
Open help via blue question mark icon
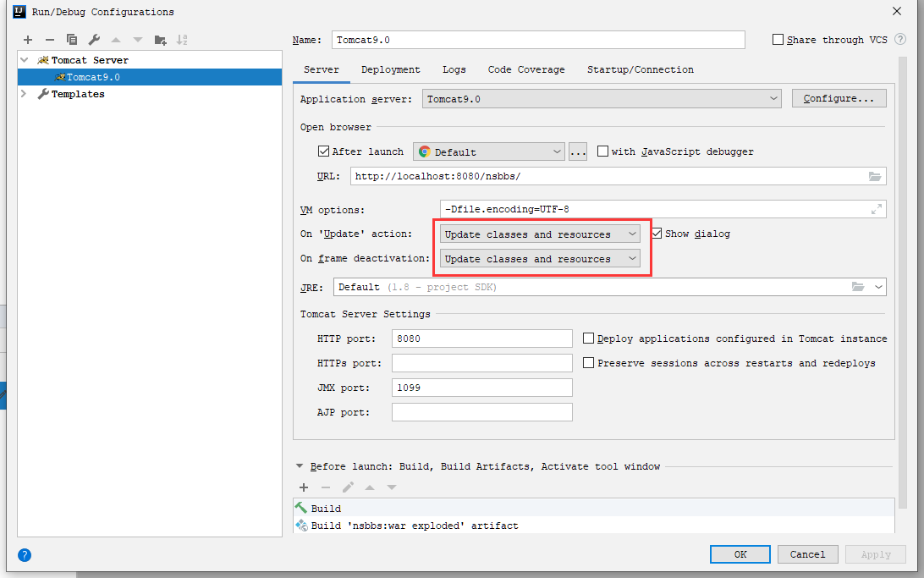(25, 555)
